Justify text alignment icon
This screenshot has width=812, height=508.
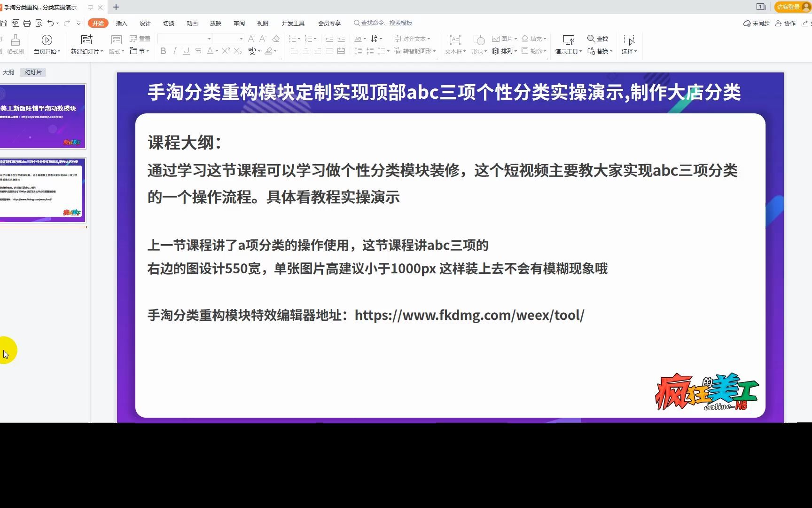329,51
